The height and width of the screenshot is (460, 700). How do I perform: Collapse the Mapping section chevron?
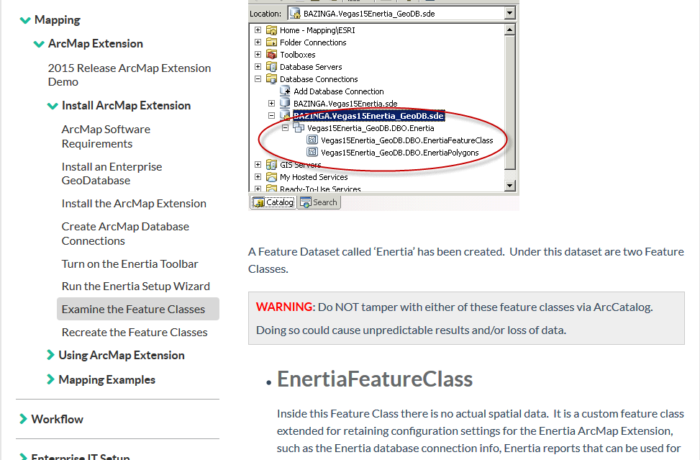25,20
